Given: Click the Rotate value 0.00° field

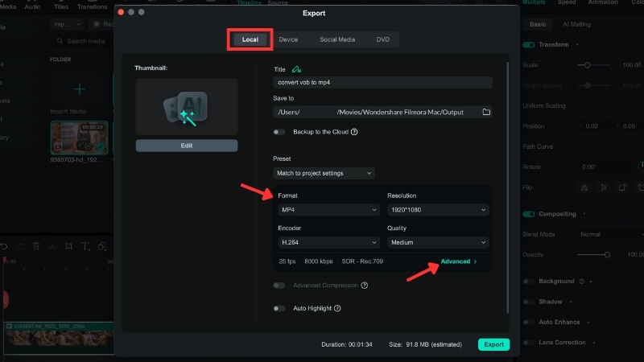Looking at the screenshot, I should click(x=589, y=167).
